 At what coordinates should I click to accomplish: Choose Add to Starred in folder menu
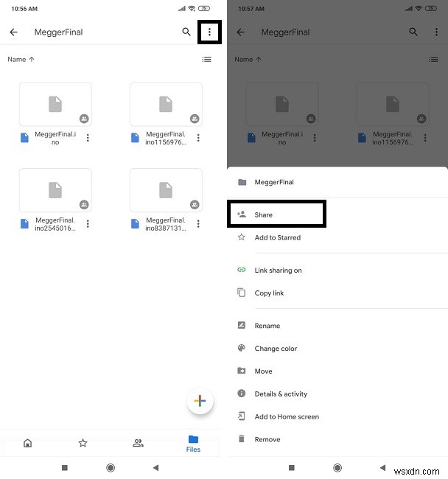coord(337,237)
